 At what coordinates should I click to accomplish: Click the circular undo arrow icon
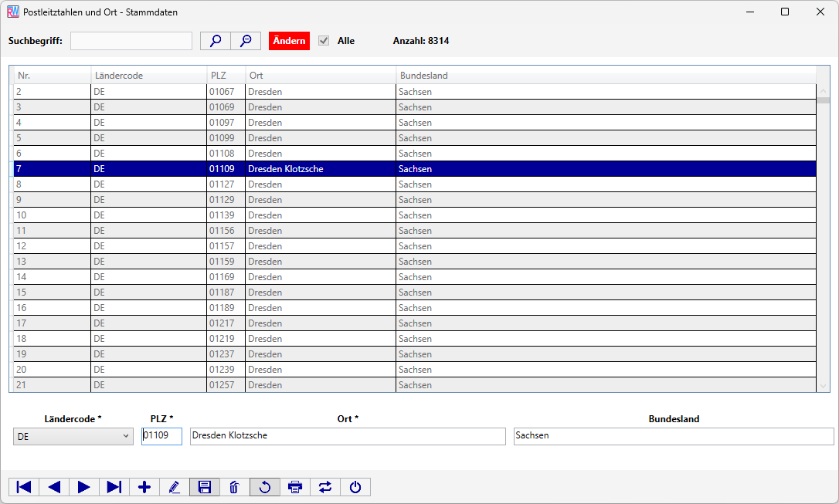(x=265, y=487)
